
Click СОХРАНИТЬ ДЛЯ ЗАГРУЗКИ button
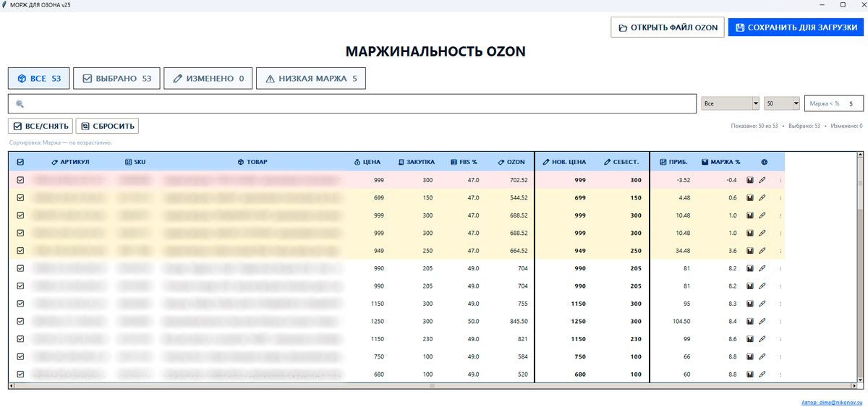coord(796,27)
